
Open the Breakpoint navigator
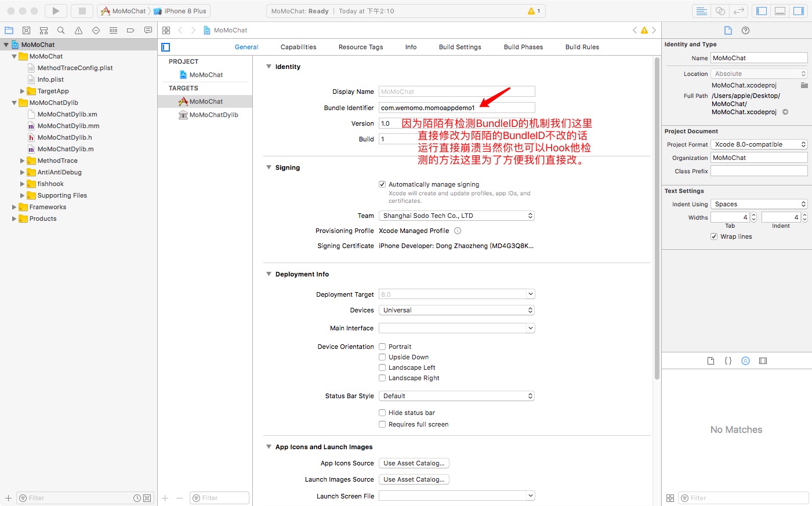pyautogui.click(x=130, y=30)
